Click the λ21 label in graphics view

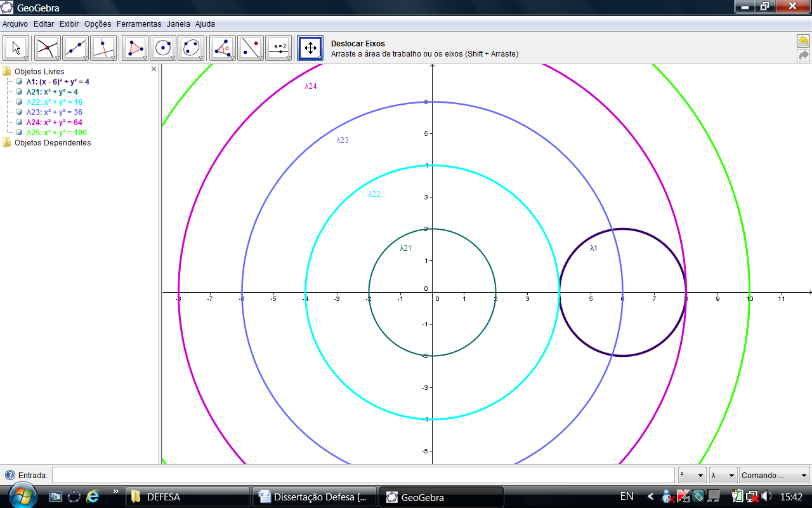[405, 248]
